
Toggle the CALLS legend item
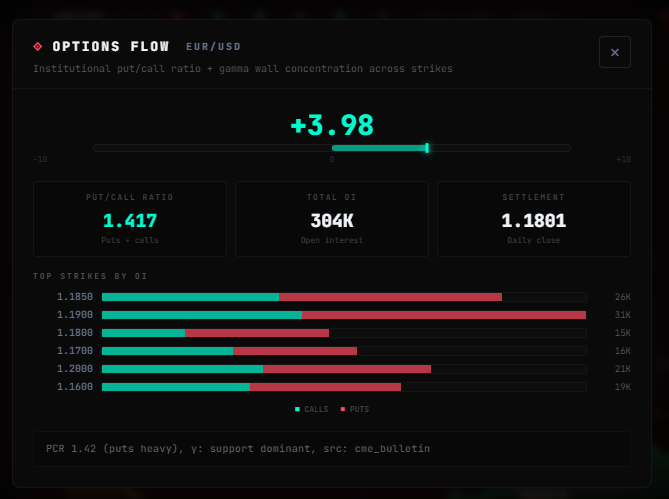pyautogui.click(x=311, y=409)
